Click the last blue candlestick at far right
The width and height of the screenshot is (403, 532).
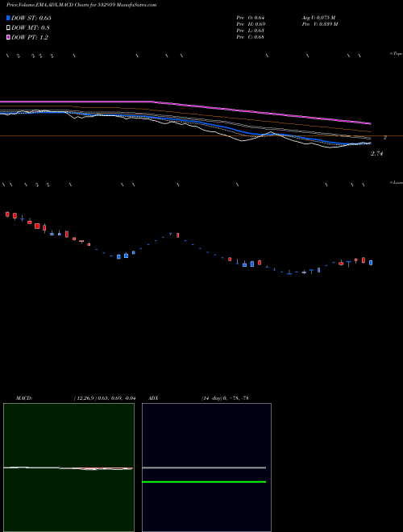tap(371, 263)
